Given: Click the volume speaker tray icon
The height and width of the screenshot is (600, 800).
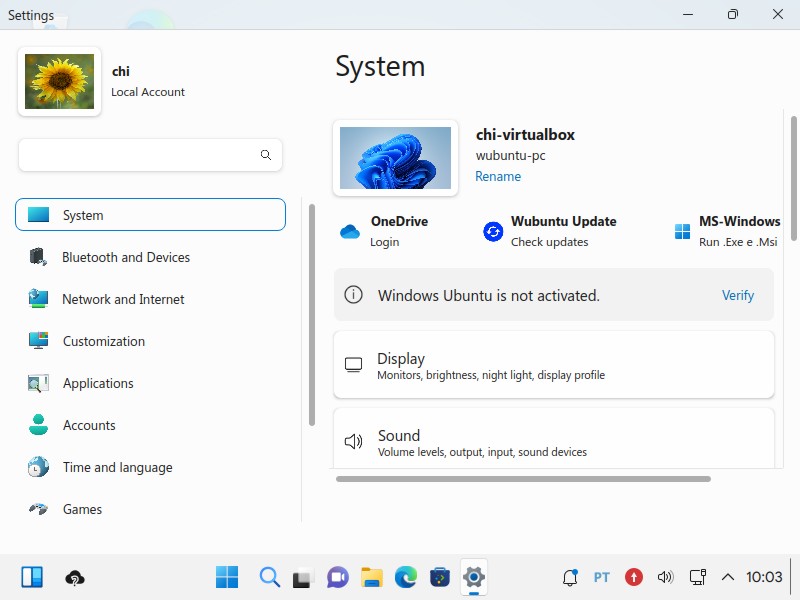Looking at the screenshot, I should (x=665, y=577).
